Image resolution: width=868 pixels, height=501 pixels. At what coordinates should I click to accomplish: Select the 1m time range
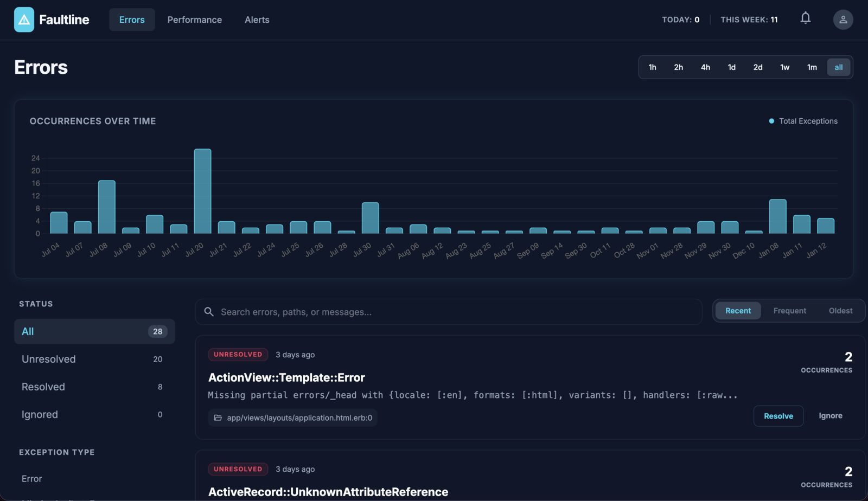point(812,67)
